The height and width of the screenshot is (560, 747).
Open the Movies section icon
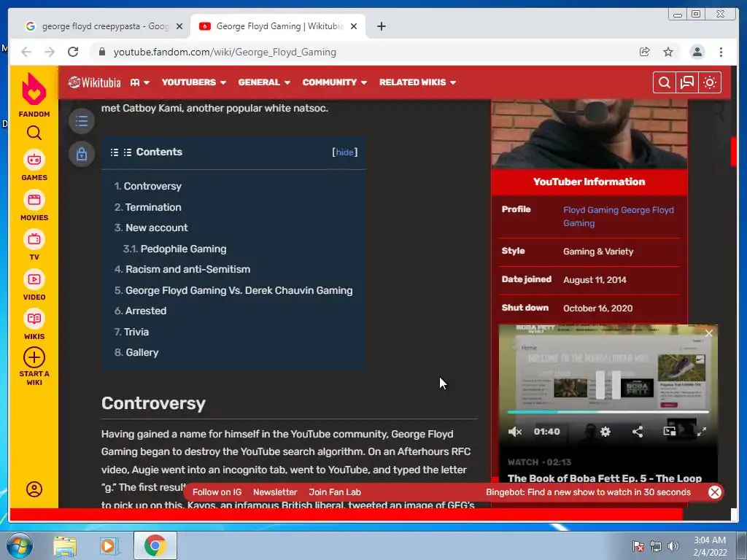click(34, 200)
